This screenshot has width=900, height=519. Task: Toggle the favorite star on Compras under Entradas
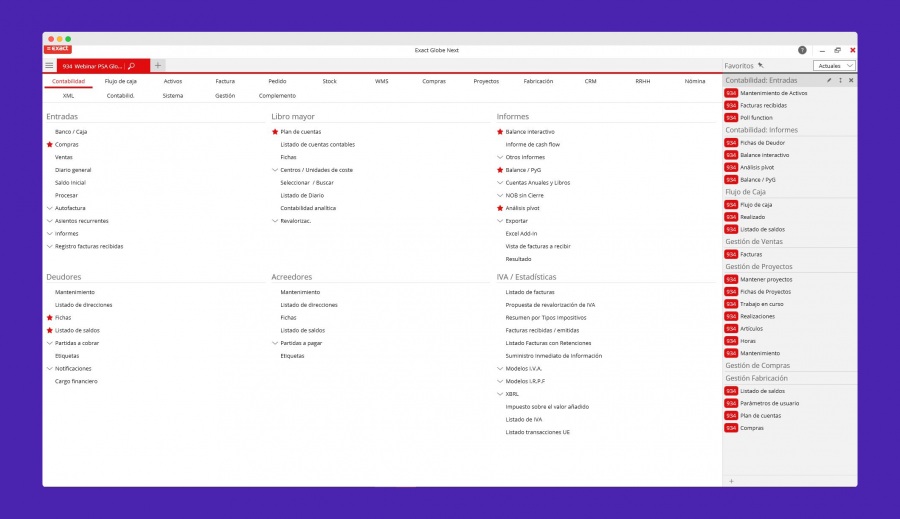pos(49,145)
